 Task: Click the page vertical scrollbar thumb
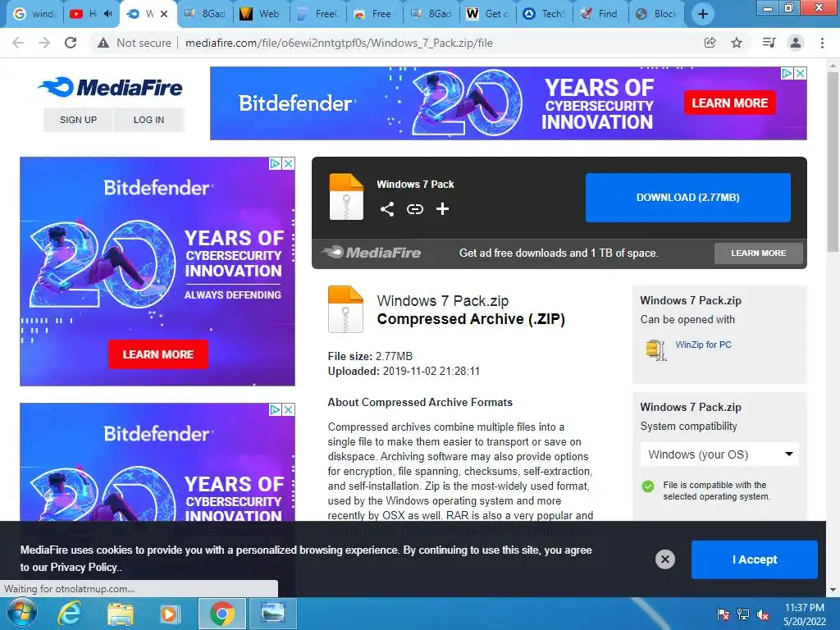tap(833, 161)
